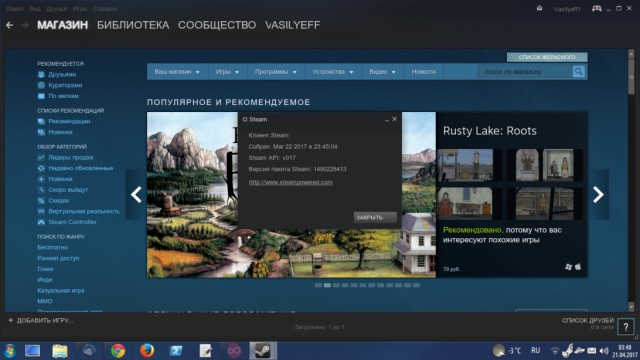Open the Справка menu
The width and height of the screenshot is (640, 360).
pyautogui.click(x=105, y=9)
